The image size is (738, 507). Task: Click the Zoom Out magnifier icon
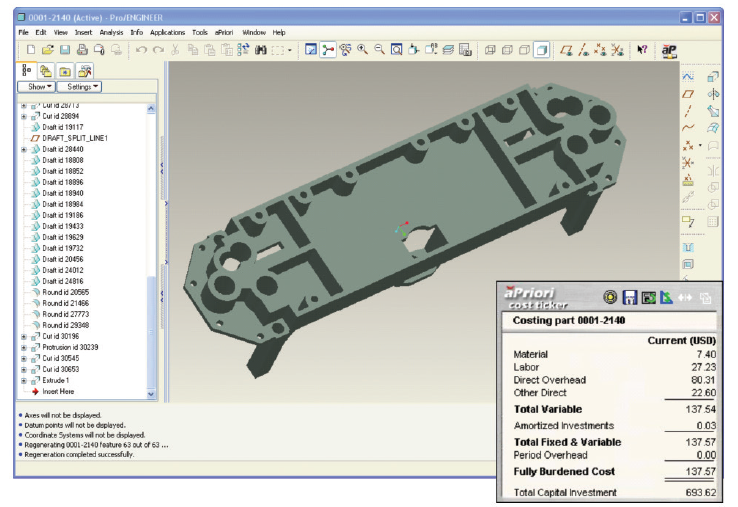tap(379, 49)
